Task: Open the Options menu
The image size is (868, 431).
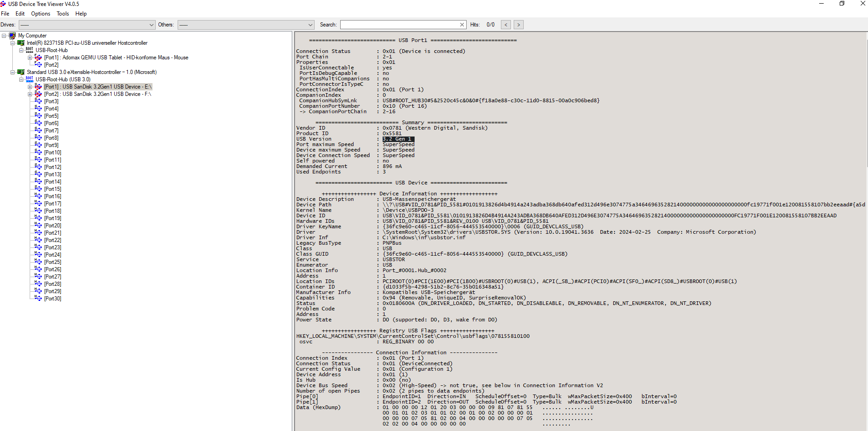Action: click(41, 14)
